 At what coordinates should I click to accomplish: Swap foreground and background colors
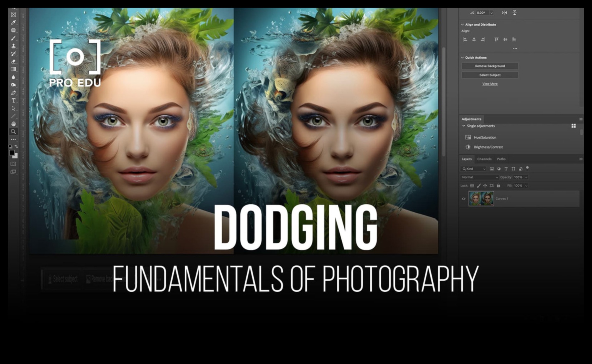coord(16,146)
